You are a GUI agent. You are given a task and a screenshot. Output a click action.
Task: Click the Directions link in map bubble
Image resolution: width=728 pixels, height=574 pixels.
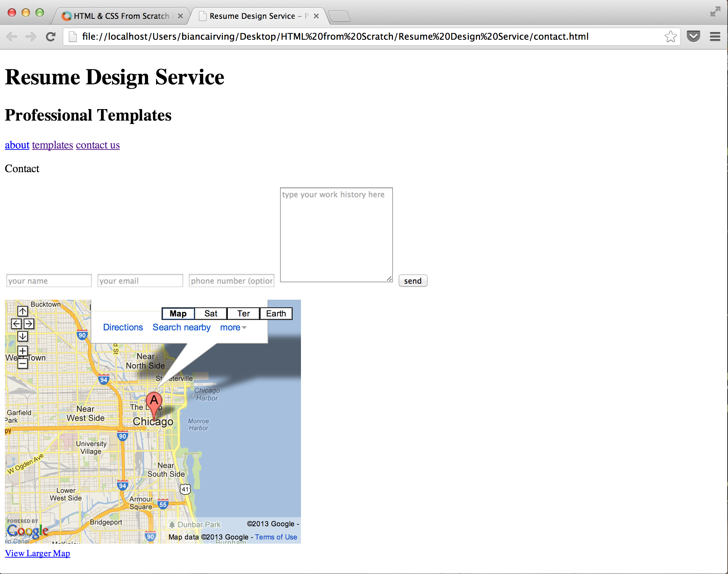pos(123,328)
